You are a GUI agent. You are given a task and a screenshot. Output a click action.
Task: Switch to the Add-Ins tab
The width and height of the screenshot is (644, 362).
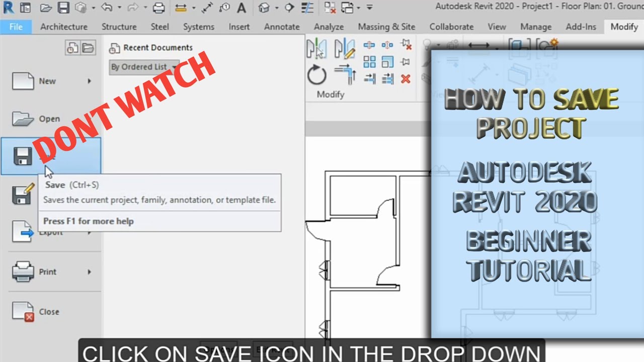tap(581, 27)
